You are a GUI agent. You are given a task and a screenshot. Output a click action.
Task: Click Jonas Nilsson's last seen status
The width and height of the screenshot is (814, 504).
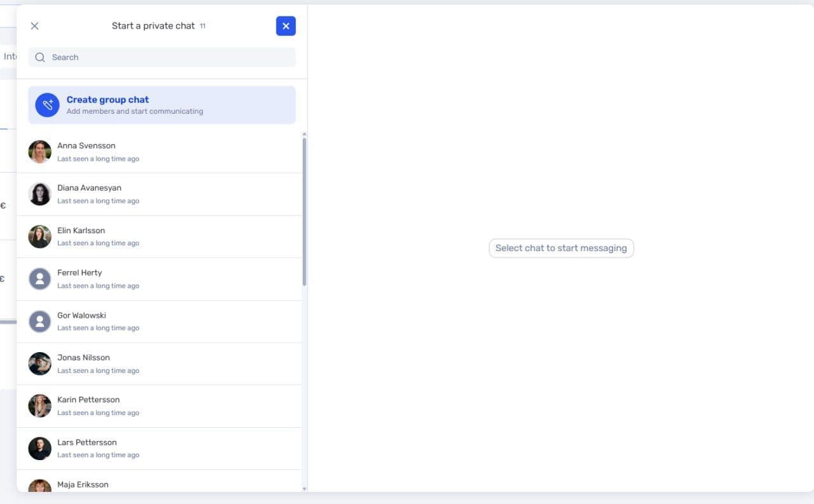click(x=98, y=371)
